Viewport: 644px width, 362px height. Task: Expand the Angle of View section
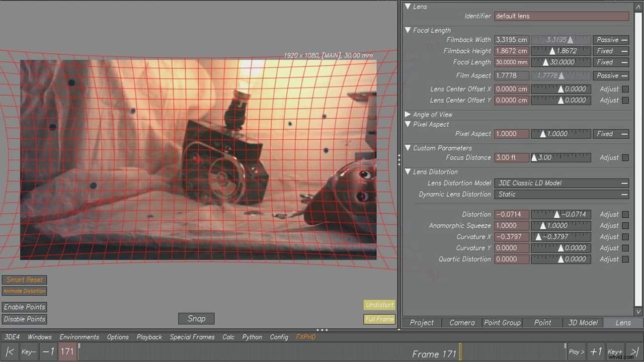[x=408, y=114]
